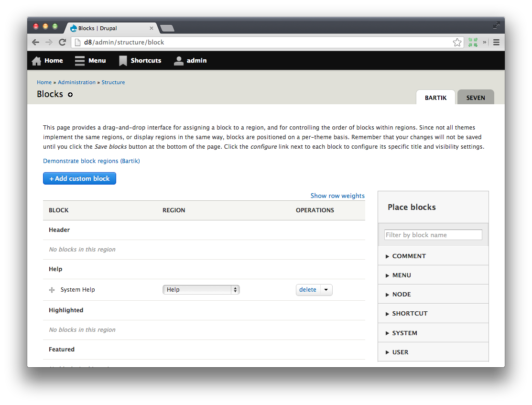Click the Block column header

click(x=59, y=210)
